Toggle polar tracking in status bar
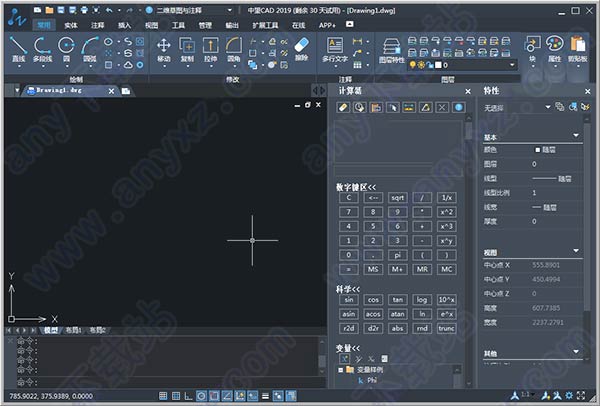Viewport: 600px width, 406px height. (x=201, y=396)
